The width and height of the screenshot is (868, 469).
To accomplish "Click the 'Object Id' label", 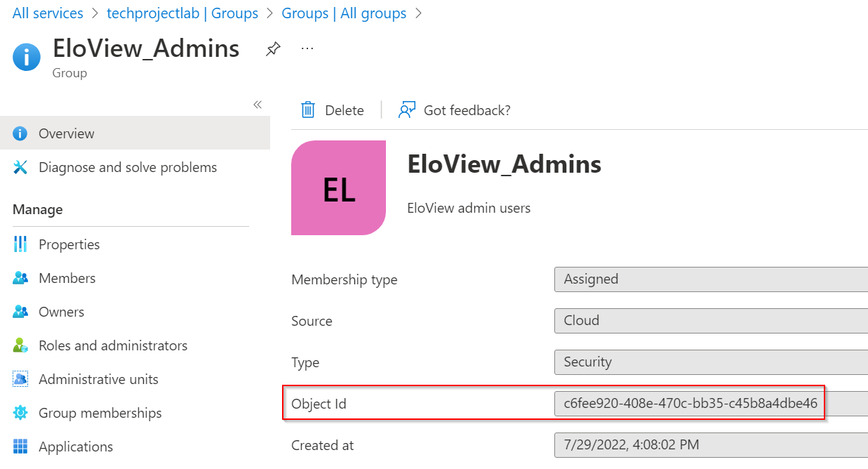I will tap(319, 404).
